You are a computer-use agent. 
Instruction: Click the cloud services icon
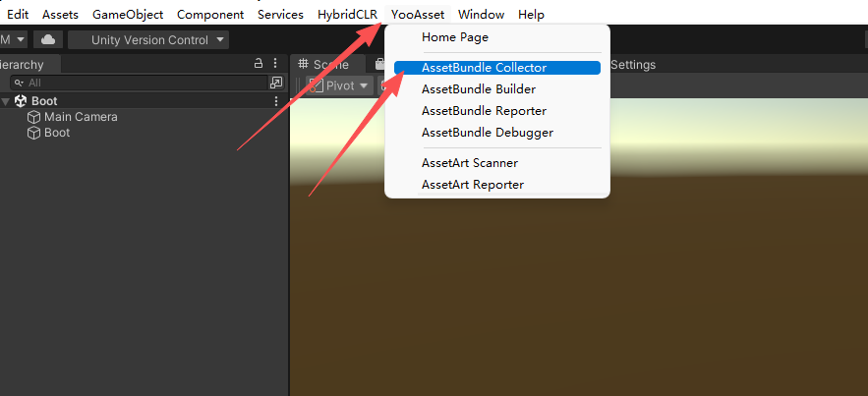[48, 40]
